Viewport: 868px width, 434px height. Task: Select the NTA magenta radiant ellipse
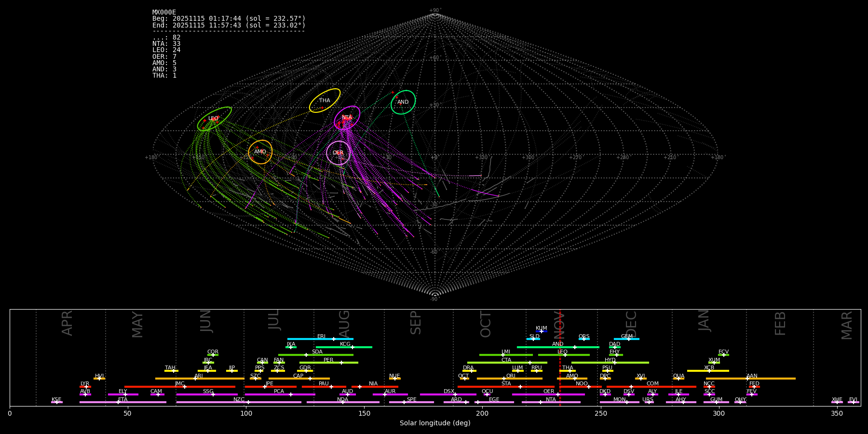[x=347, y=118]
